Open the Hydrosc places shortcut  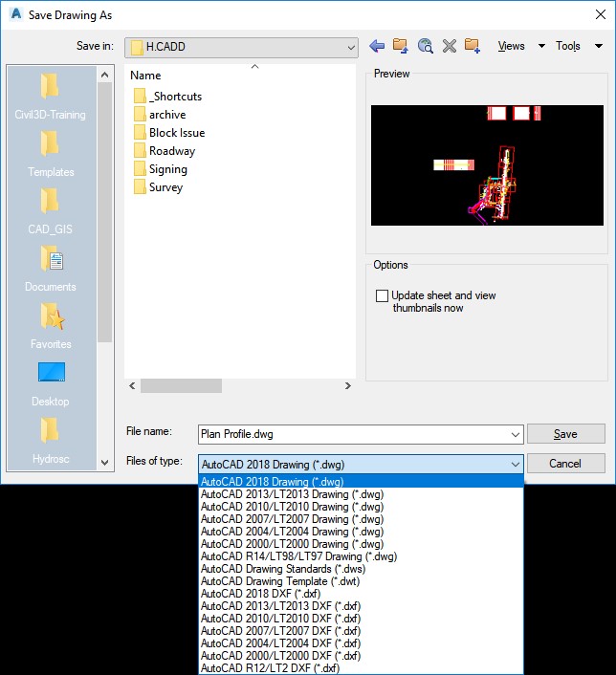[x=50, y=441]
